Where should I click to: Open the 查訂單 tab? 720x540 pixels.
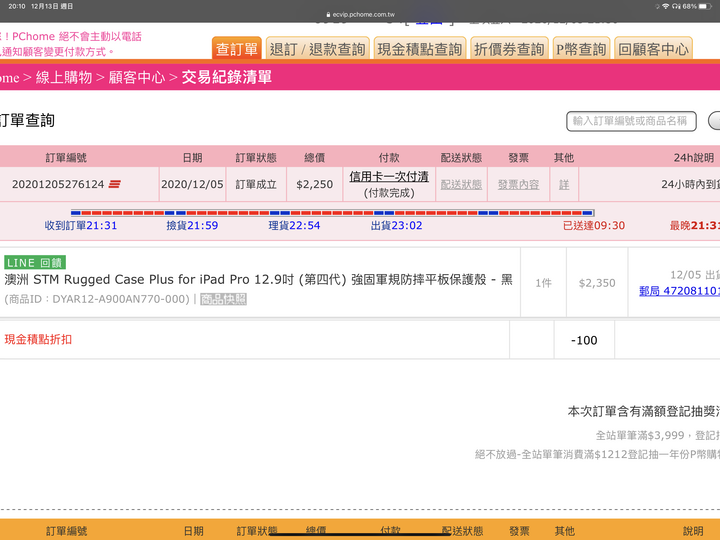pos(236,49)
